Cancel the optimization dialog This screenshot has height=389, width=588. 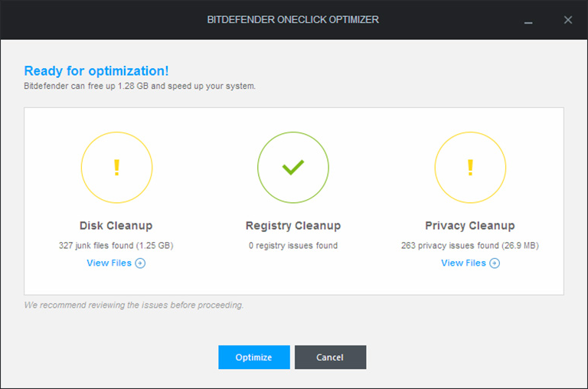330,357
